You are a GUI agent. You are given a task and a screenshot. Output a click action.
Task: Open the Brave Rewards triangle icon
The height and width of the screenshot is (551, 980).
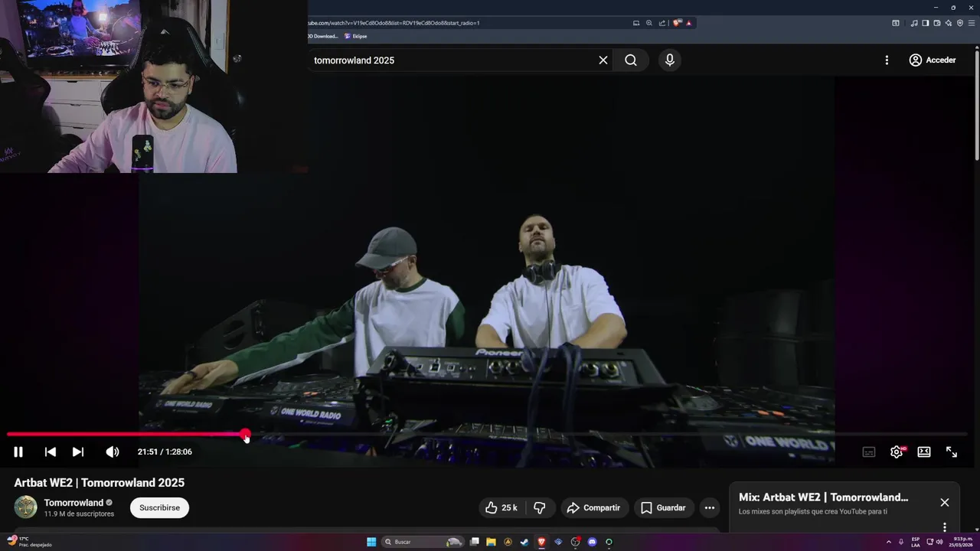689,23
